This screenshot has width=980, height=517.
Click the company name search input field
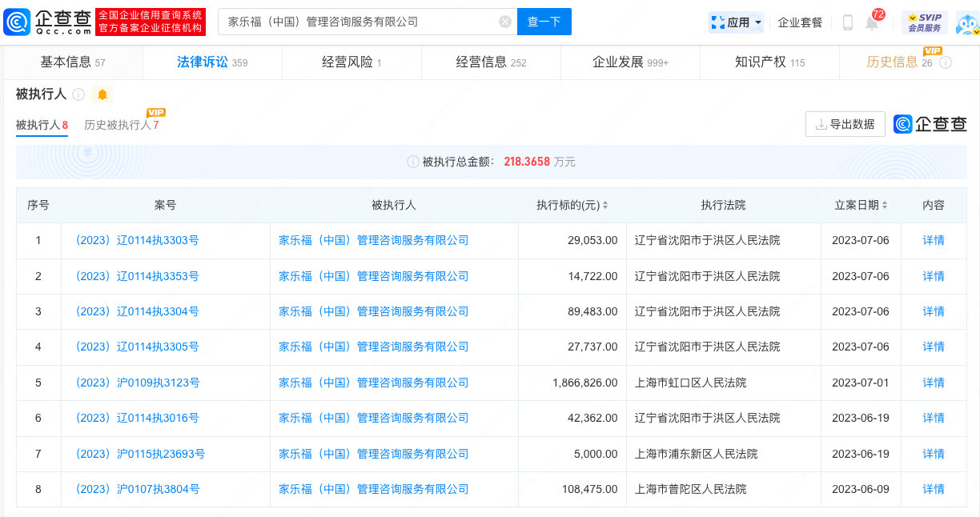[360, 22]
